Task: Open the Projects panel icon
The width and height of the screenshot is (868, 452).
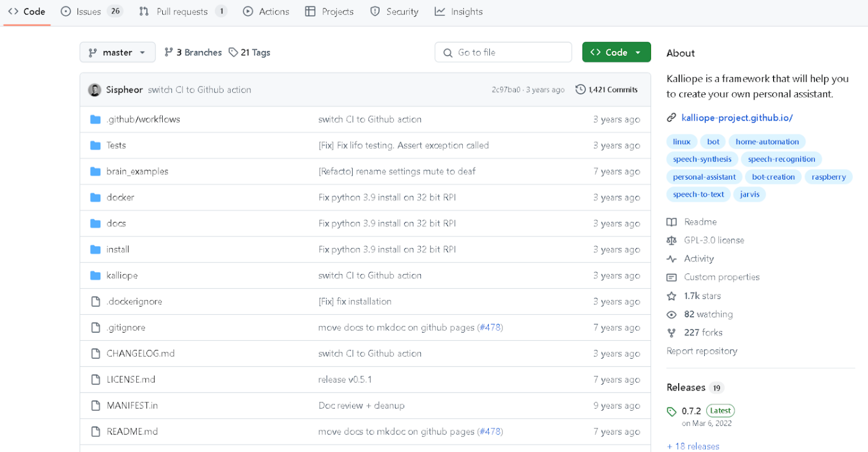Action: pyautogui.click(x=309, y=11)
